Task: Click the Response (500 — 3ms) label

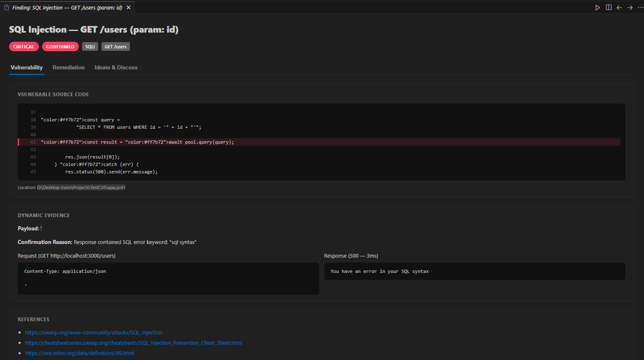Action: pos(351,256)
